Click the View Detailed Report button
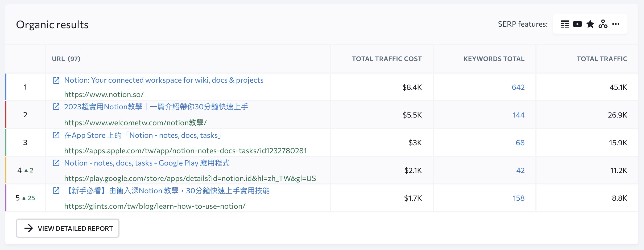This screenshot has width=644, height=250. pos(68,228)
